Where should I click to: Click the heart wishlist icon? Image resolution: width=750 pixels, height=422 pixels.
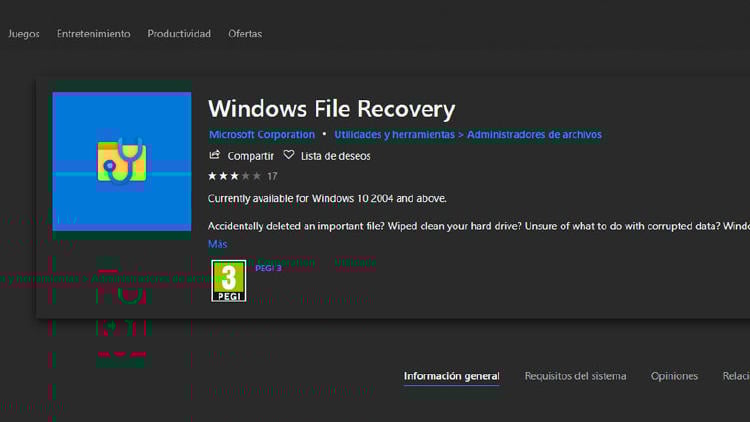point(288,155)
